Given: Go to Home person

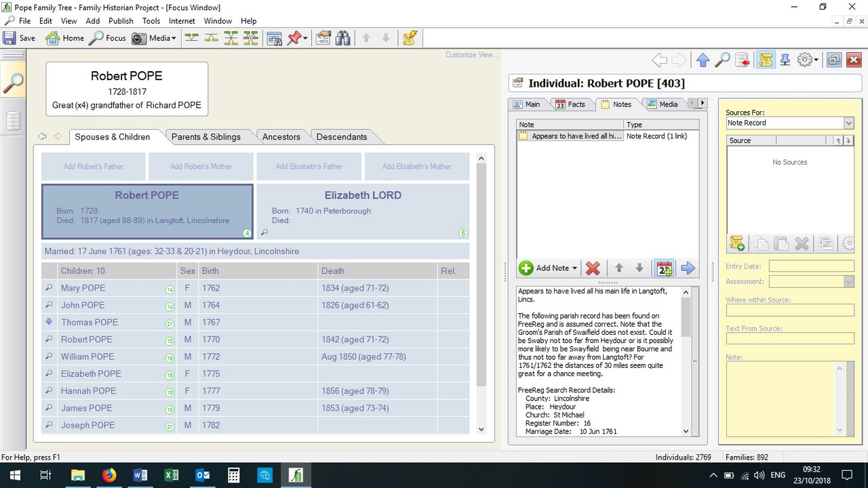Looking at the screenshot, I should click(65, 38).
